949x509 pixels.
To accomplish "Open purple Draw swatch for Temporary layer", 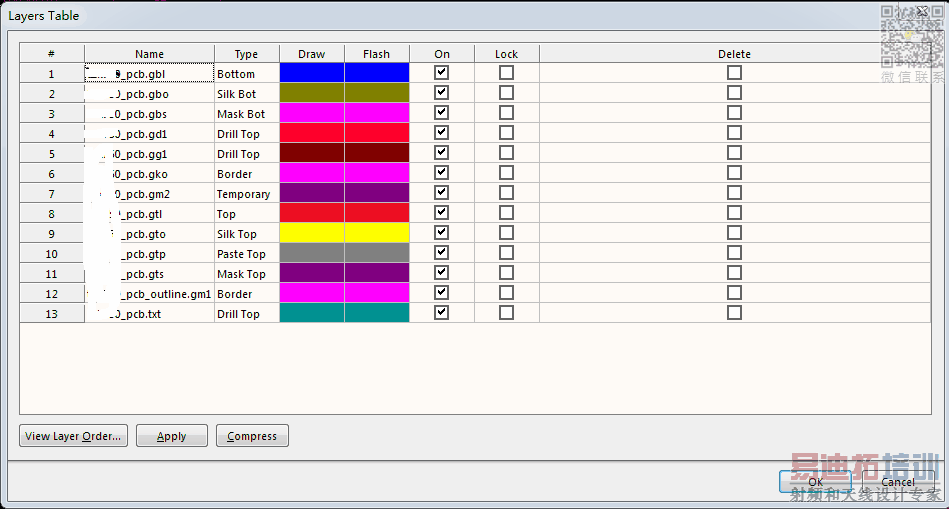I will click(x=312, y=192).
